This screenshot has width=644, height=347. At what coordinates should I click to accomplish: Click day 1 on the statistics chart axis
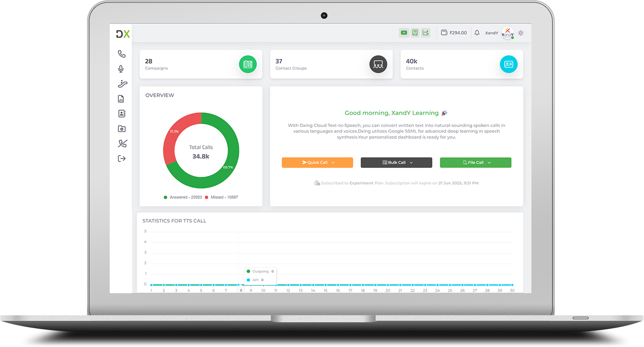[x=151, y=291]
